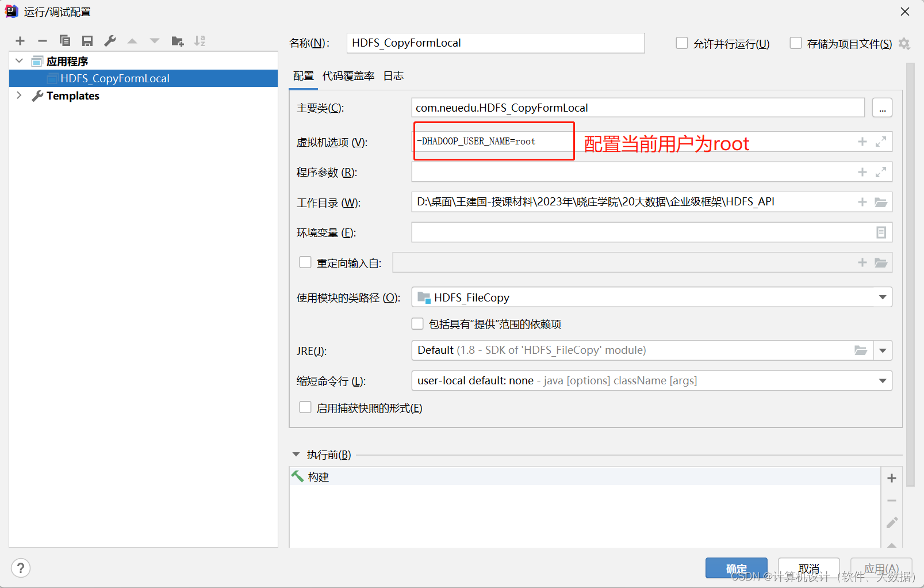Browse for a JRE folder
924x588 pixels.
click(x=860, y=350)
